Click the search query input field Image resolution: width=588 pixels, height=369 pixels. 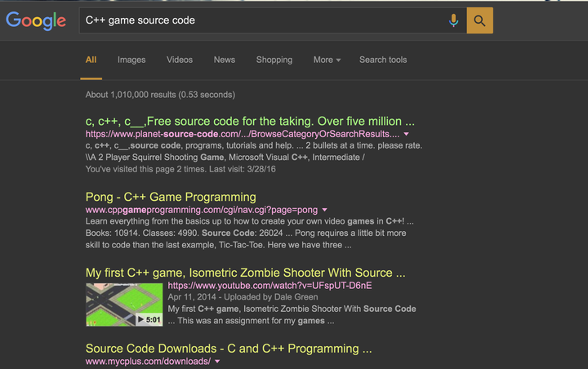tap(261, 20)
